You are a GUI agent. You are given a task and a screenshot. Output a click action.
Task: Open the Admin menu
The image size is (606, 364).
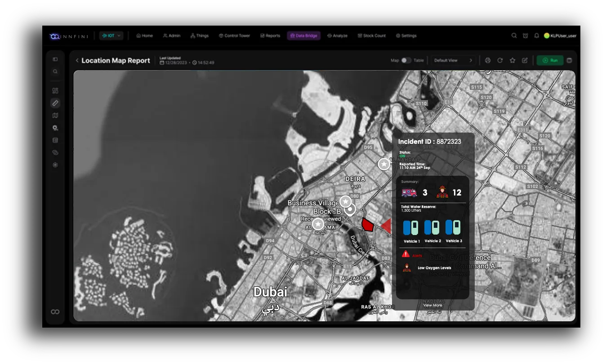[172, 36]
